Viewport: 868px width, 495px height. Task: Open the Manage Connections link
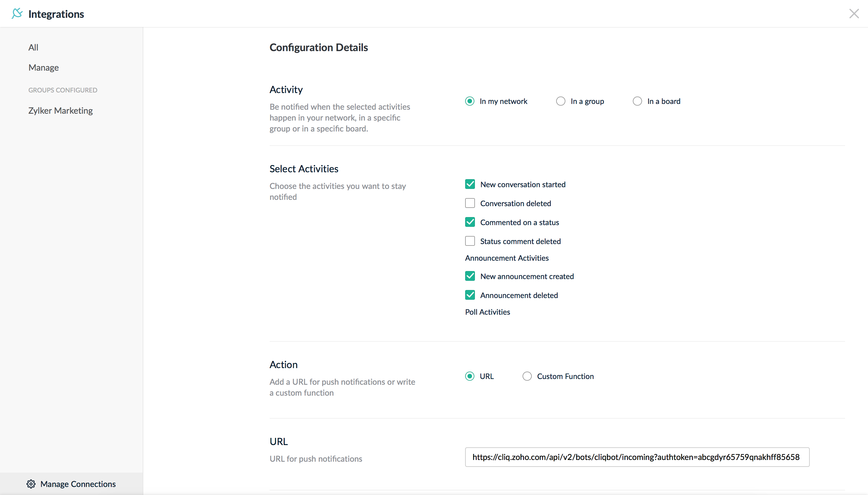click(x=78, y=484)
